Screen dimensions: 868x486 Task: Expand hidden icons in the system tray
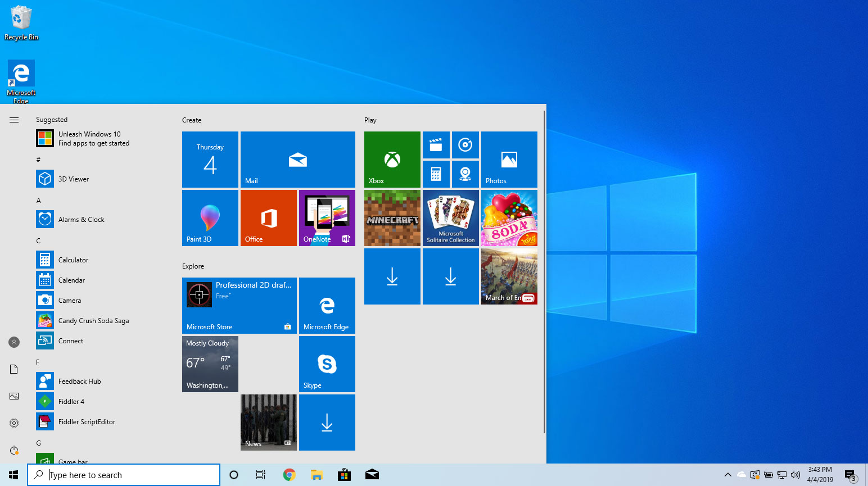727,474
